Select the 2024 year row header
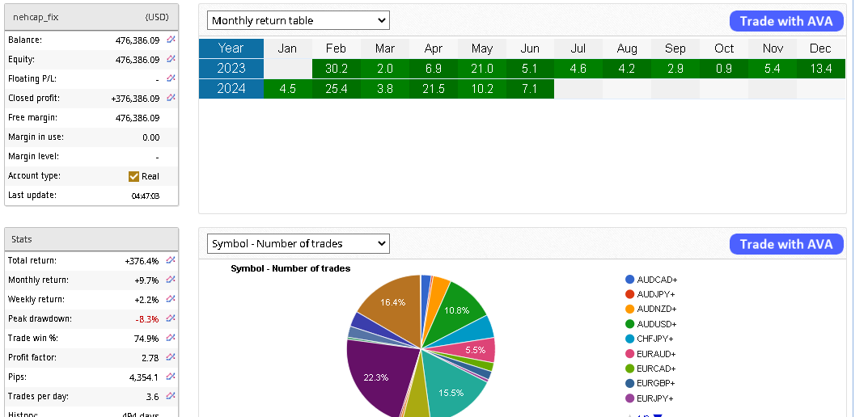This screenshot has width=868, height=417. 231,89
